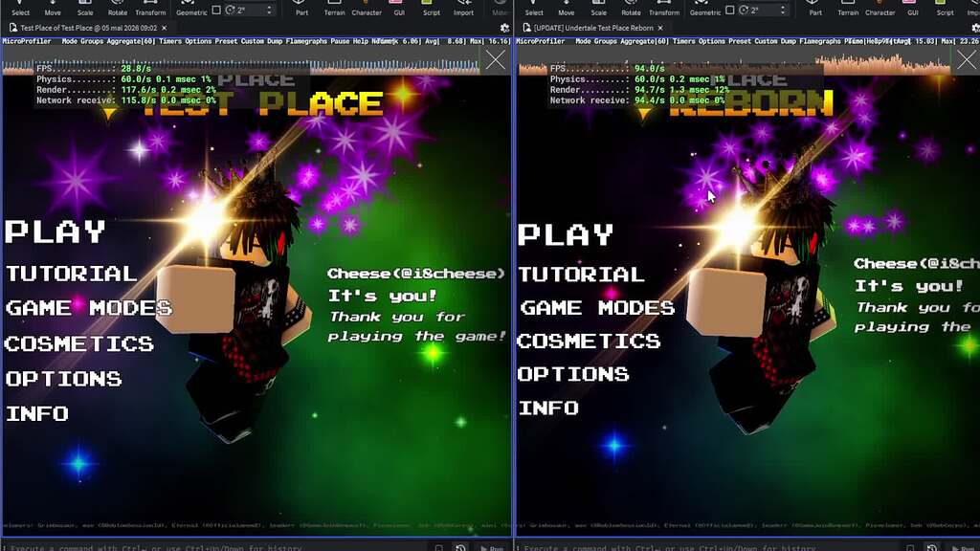This screenshot has height=551, width=980.
Task: Click TUTORIAL in right game menu
Action: 582,275
